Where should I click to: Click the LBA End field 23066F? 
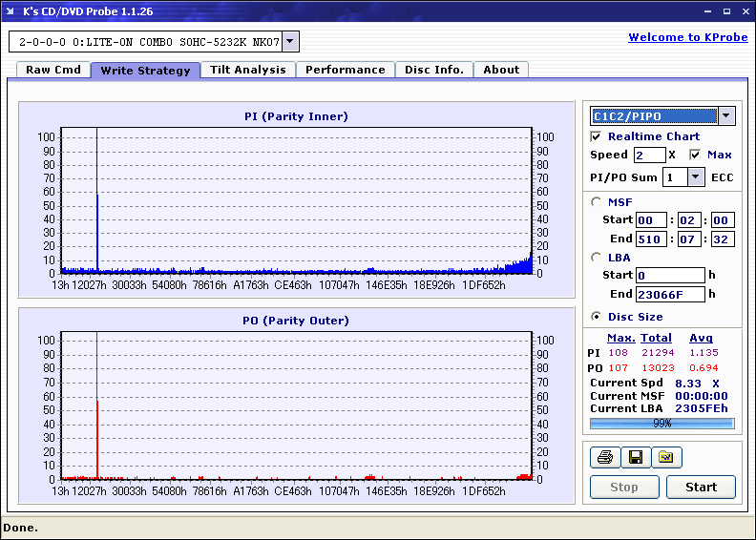[670, 294]
